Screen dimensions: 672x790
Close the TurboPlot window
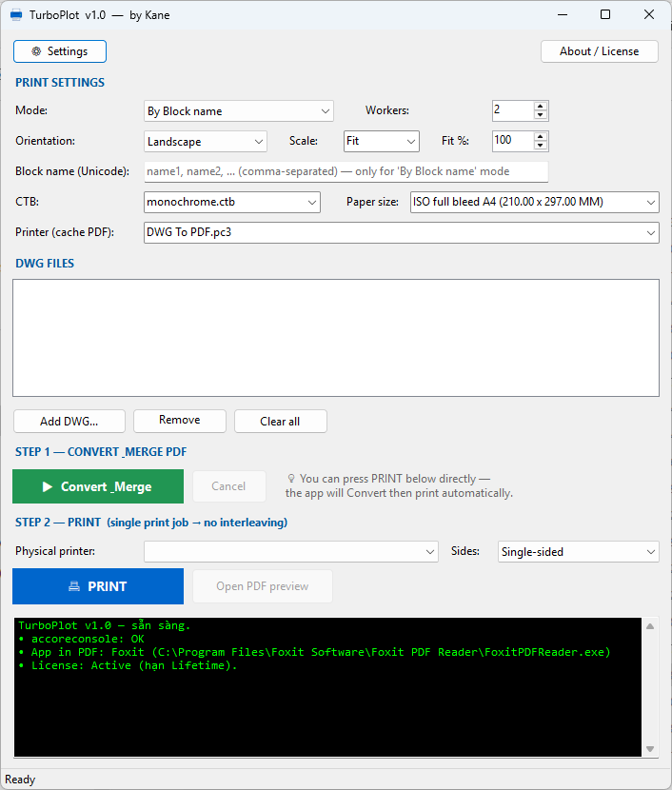pyautogui.click(x=649, y=14)
